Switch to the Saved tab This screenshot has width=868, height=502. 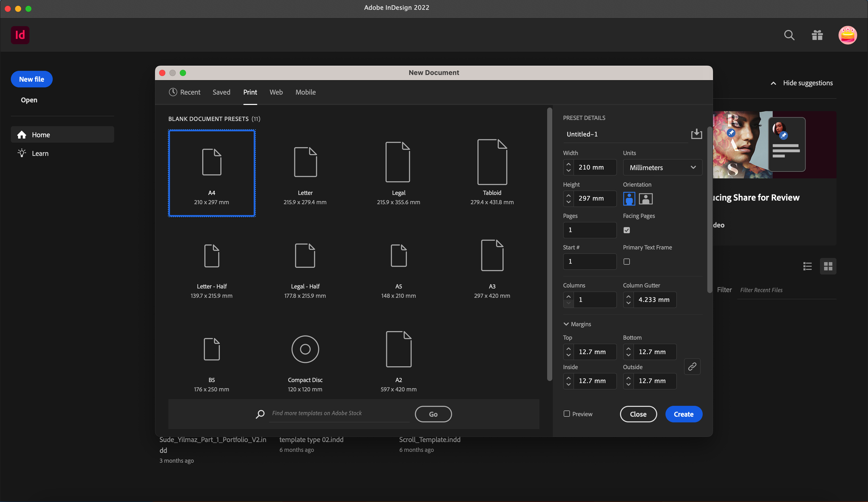222,92
